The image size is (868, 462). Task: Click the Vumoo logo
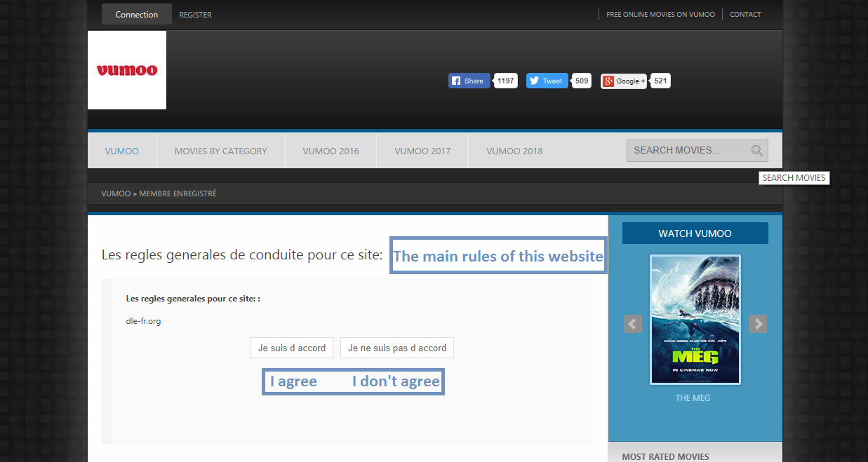(127, 70)
